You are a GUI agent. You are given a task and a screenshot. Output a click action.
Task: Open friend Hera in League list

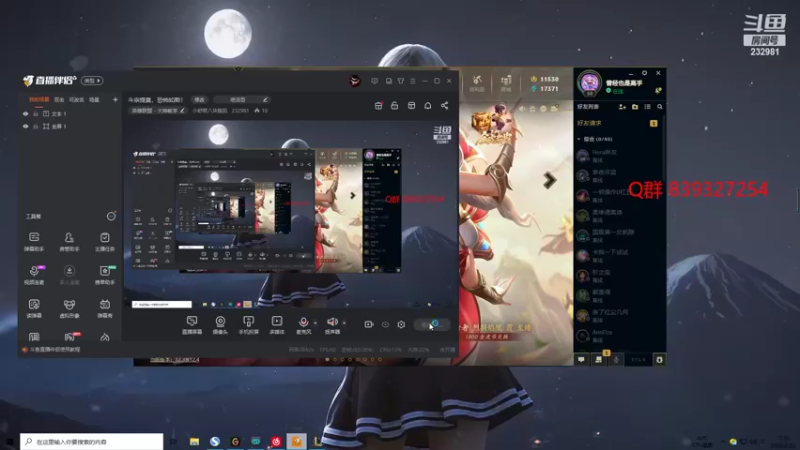(x=618, y=156)
